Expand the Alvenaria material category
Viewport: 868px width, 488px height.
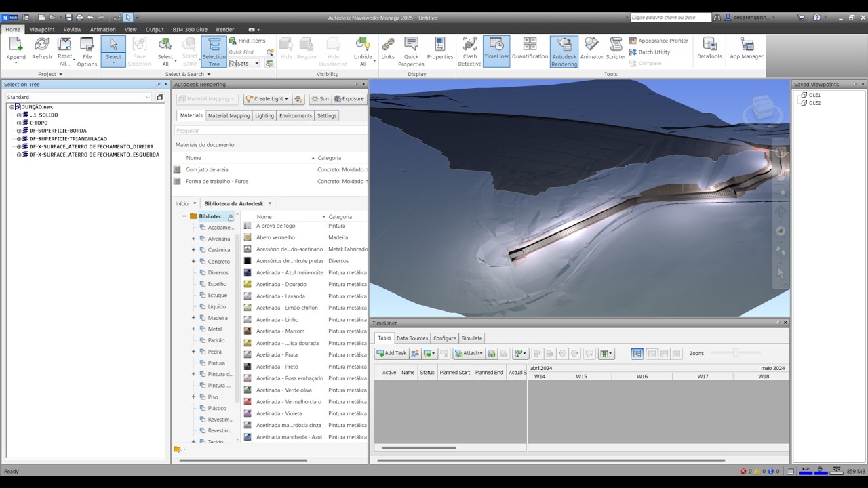coord(193,239)
